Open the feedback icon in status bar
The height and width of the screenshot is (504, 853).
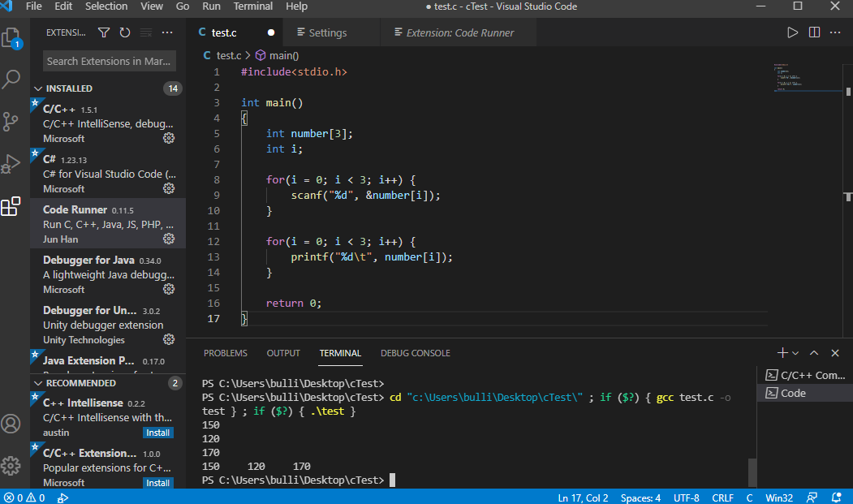[812, 498]
